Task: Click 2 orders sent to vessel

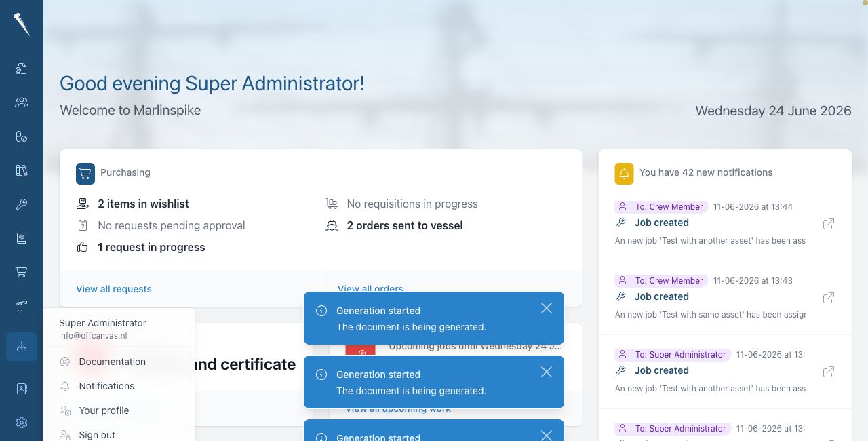Action: pyautogui.click(x=405, y=225)
